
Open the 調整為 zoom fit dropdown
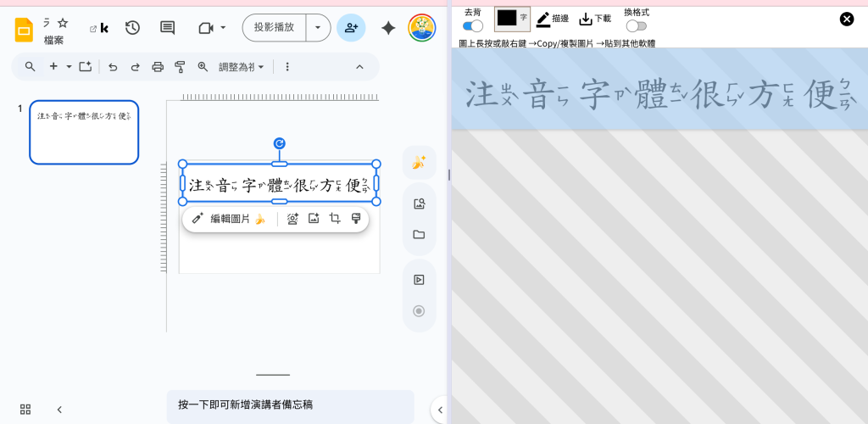(x=242, y=66)
